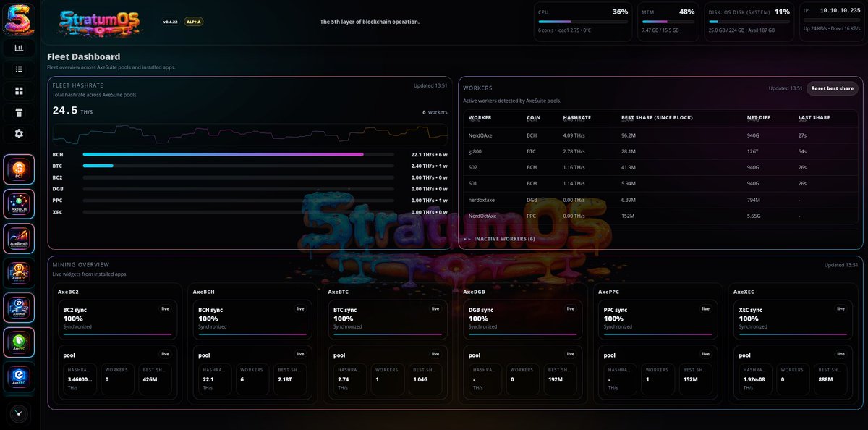Screen dimensions: 868x430
Task: Launch the BC2 app icon in the sidebar
Action: tap(19, 169)
